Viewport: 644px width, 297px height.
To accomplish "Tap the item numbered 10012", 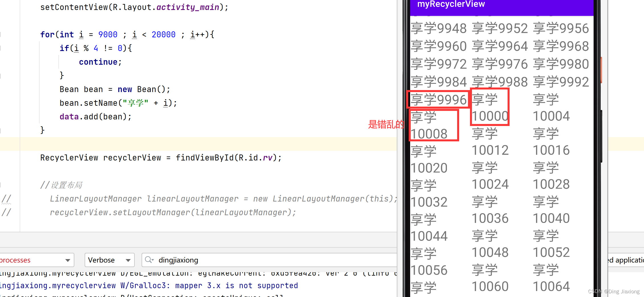I will [x=490, y=142].
